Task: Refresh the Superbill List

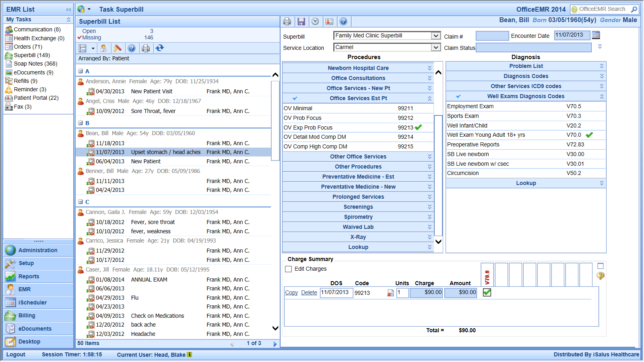Action: click(x=160, y=48)
